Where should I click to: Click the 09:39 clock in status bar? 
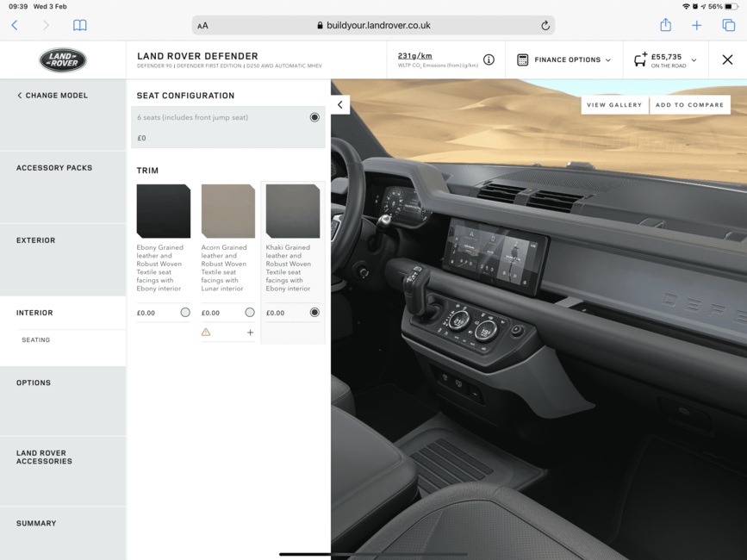click(18, 7)
